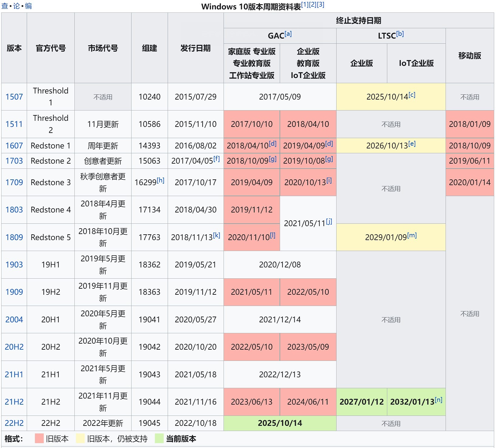The height and width of the screenshot is (448, 496).
Task: Open footnote [n] after 2032/01/13
Action: click(x=439, y=400)
